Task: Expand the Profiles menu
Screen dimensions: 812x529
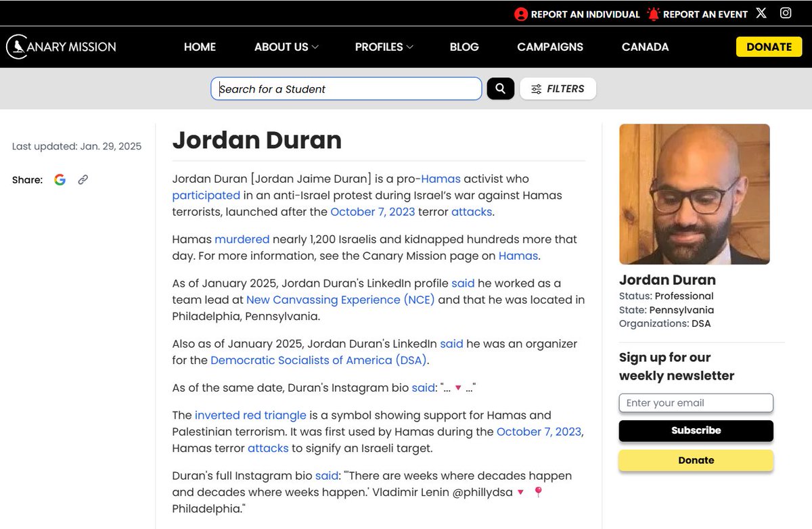Action: [384, 47]
